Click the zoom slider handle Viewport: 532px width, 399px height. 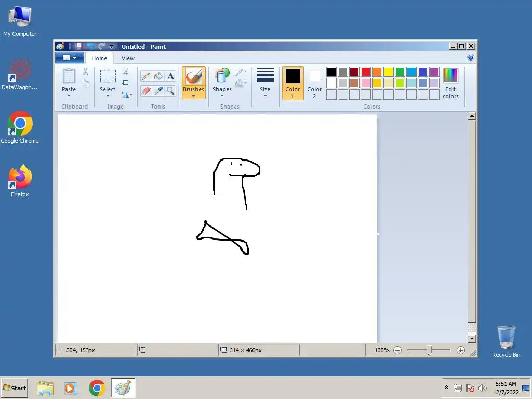[x=429, y=351]
